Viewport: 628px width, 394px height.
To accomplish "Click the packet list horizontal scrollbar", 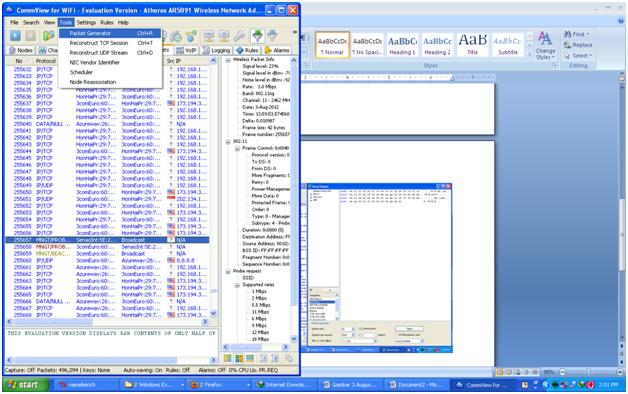I will click(107, 322).
